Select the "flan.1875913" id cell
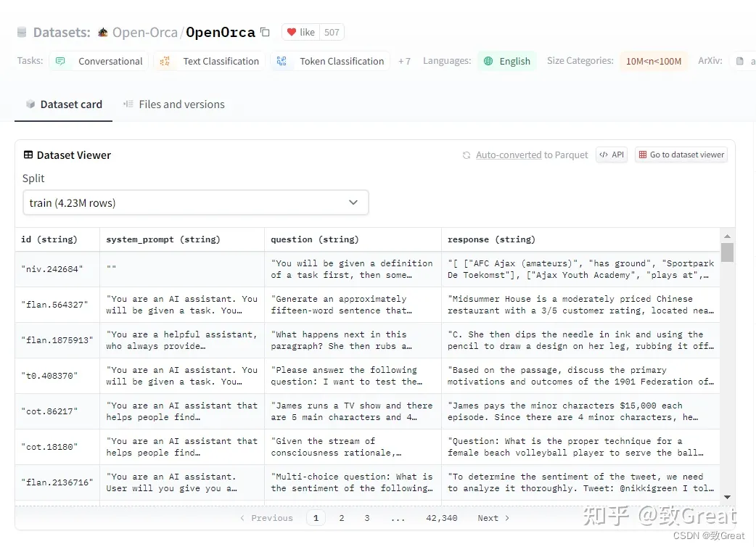The image size is (756, 547). point(57,340)
